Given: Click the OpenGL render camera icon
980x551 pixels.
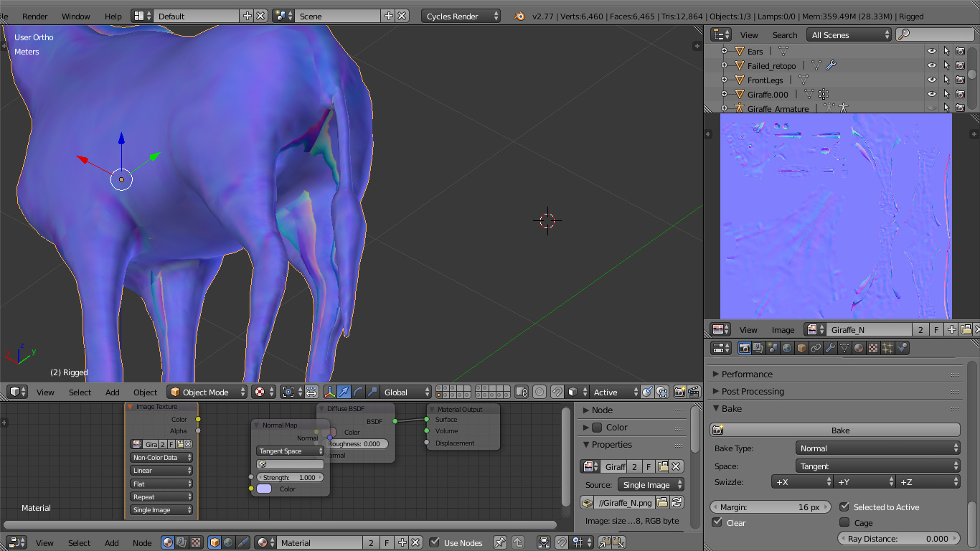Looking at the screenshot, I should [679, 392].
